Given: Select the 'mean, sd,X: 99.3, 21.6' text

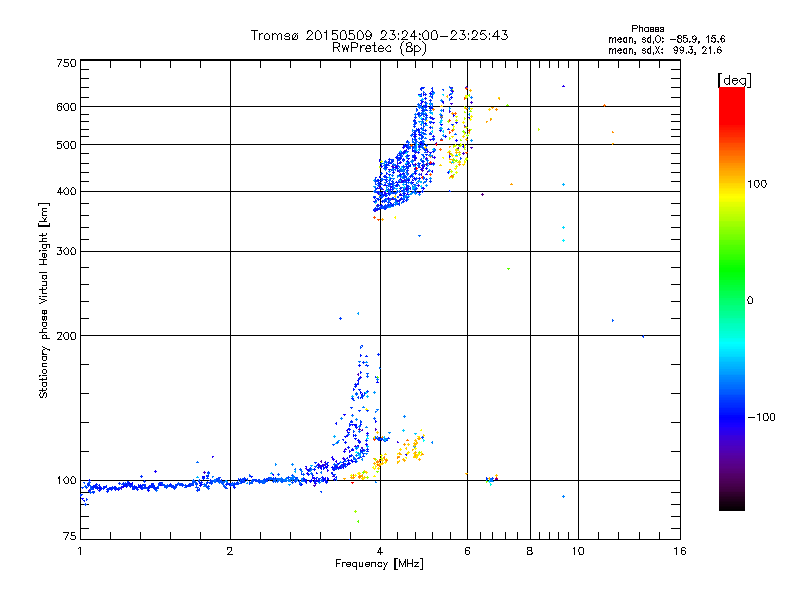Looking at the screenshot, I should (x=665, y=50).
